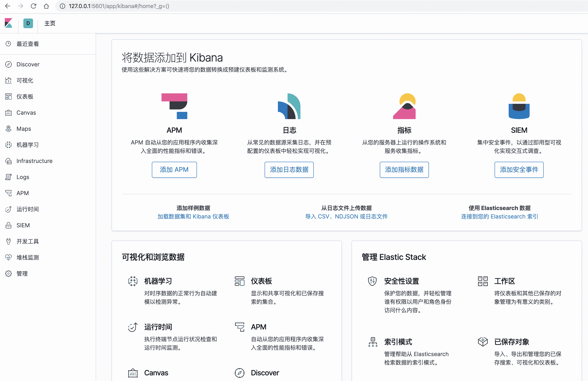This screenshot has width=588, height=381.
Task: Click the browser home button
Action: [46, 6]
